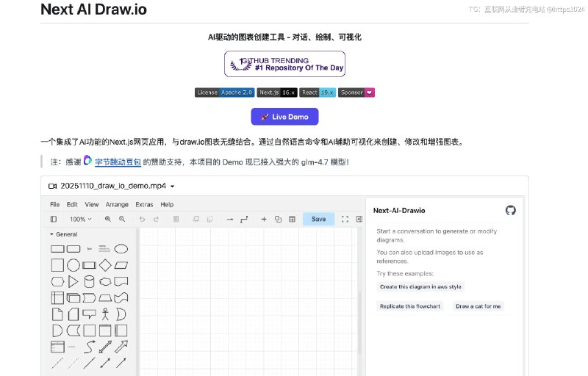This screenshot has width=588, height=376.
Task: Select the ellipse shape in General
Action: (121, 249)
